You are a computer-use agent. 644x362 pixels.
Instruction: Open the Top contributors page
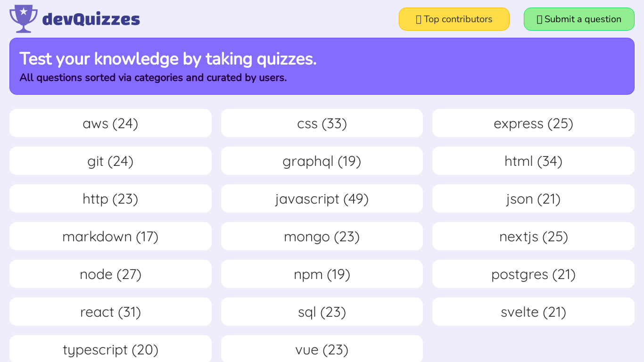[x=454, y=19]
